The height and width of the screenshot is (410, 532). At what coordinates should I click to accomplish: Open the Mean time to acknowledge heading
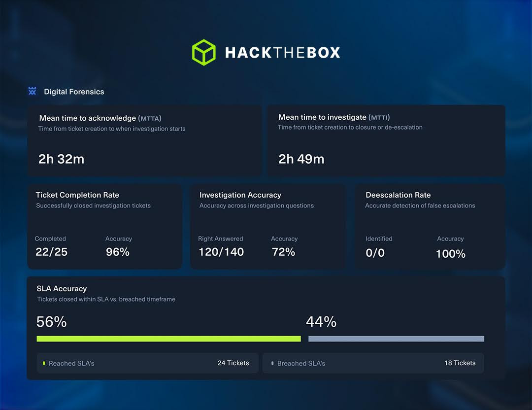click(100, 118)
